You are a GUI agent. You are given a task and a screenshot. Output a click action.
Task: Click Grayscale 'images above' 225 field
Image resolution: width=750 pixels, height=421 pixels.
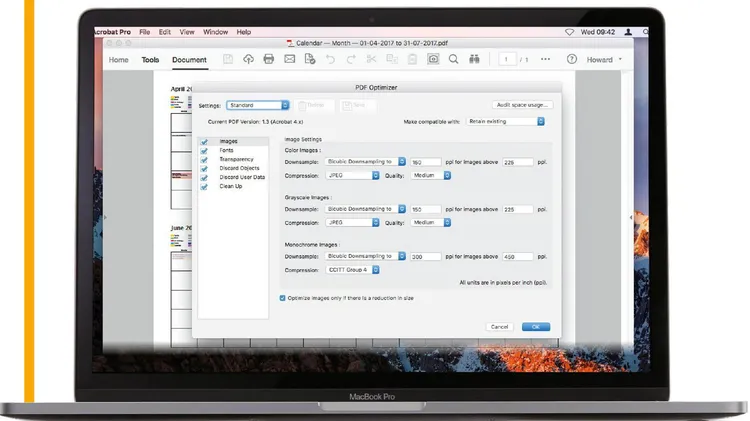click(518, 209)
